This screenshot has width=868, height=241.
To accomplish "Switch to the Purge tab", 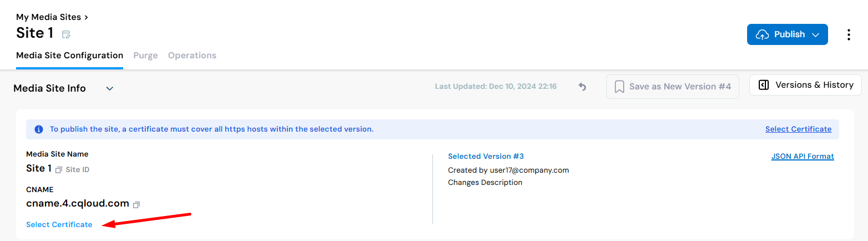I will tap(145, 56).
